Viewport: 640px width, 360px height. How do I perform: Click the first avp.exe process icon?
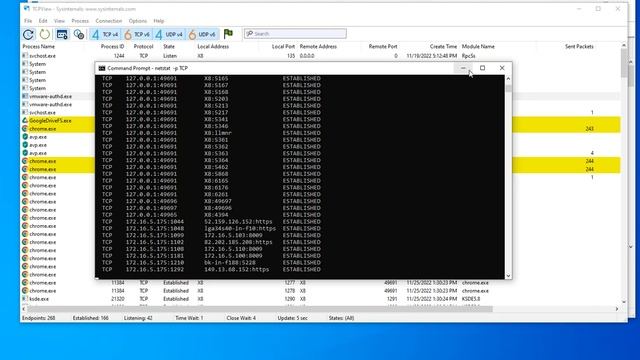click(x=25, y=137)
